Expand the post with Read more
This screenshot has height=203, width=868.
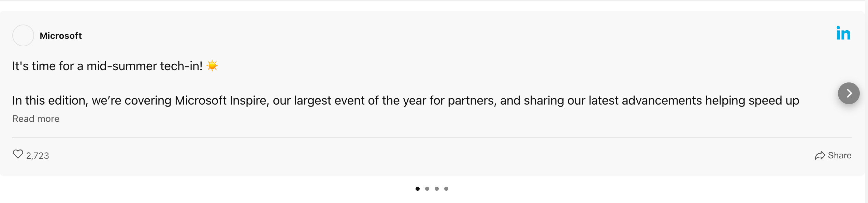[35, 119]
